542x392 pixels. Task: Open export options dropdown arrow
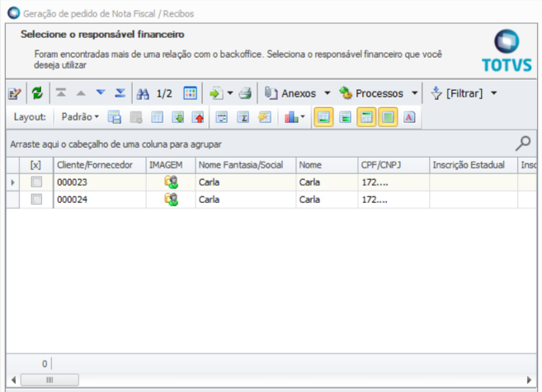tap(230, 93)
